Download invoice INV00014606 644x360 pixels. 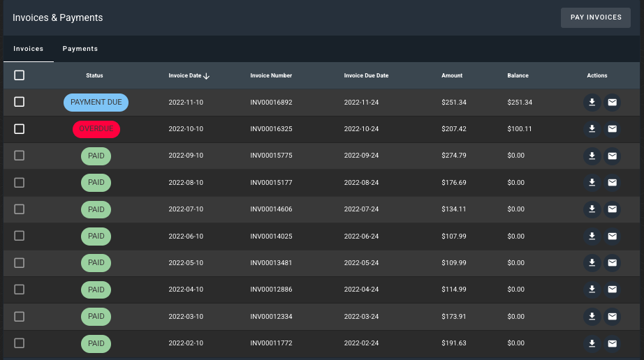click(x=592, y=209)
